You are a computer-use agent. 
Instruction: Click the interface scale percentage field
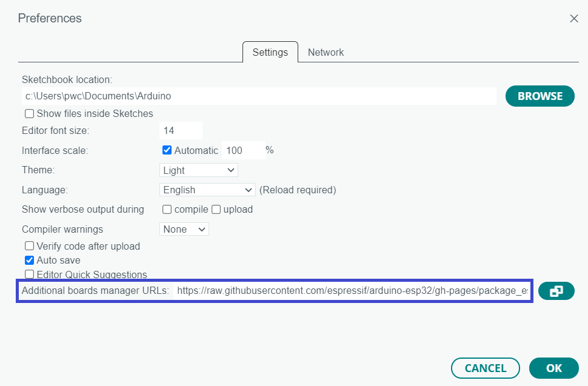point(244,150)
